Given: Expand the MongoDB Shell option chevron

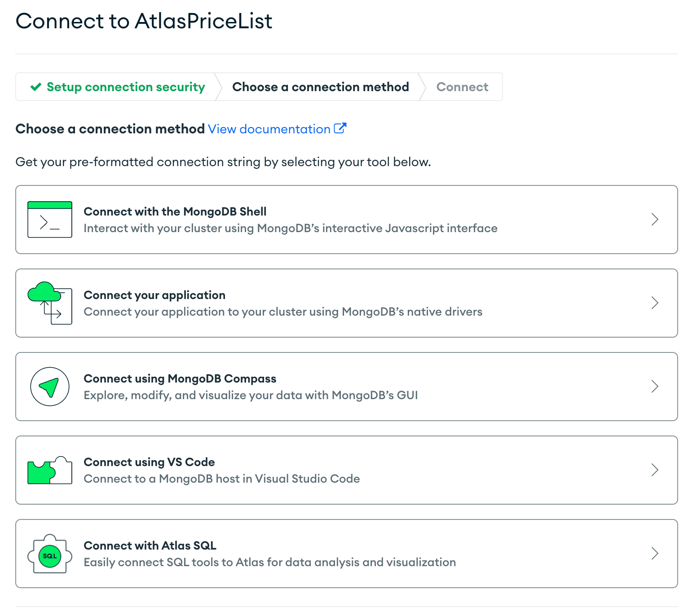Looking at the screenshot, I should 655,220.
